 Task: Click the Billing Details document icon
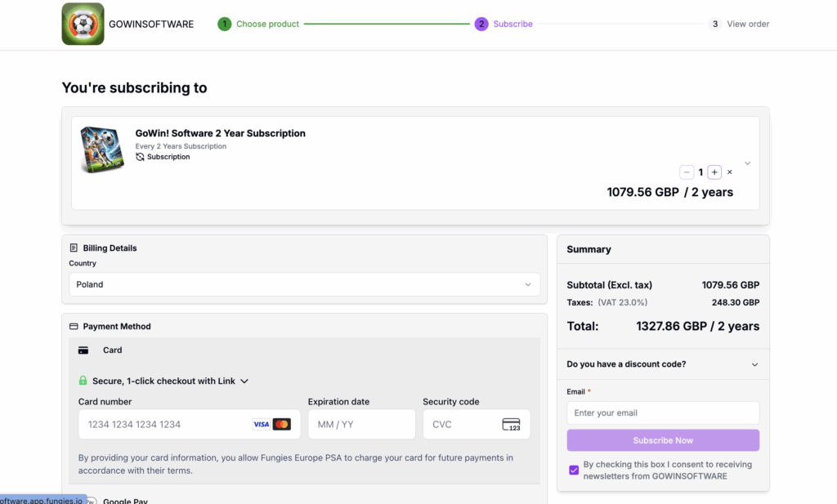pos(74,248)
